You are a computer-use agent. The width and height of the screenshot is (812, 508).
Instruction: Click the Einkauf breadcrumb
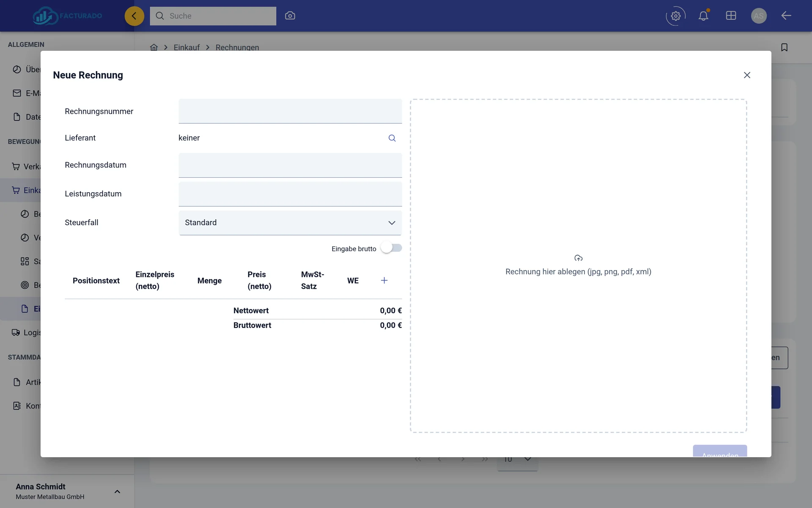pyautogui.click(x=187, y=47)
